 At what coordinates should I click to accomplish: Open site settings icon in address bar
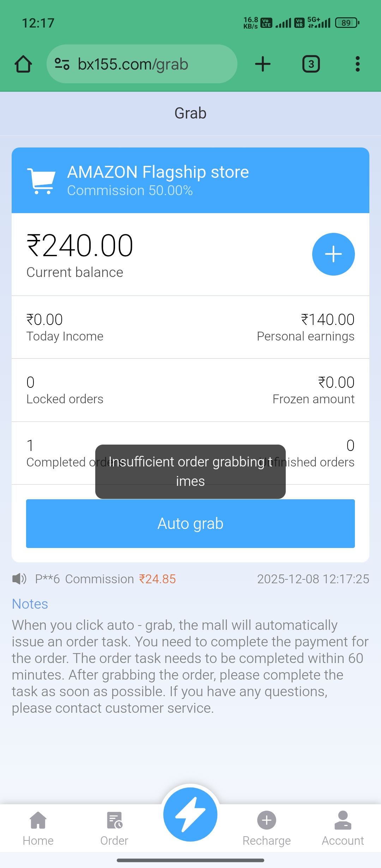pos(62,64)
